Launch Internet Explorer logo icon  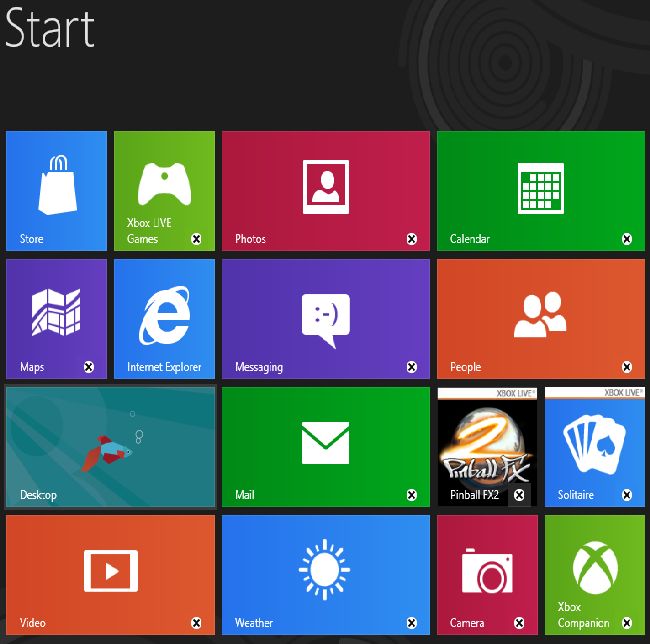point(165,315)
